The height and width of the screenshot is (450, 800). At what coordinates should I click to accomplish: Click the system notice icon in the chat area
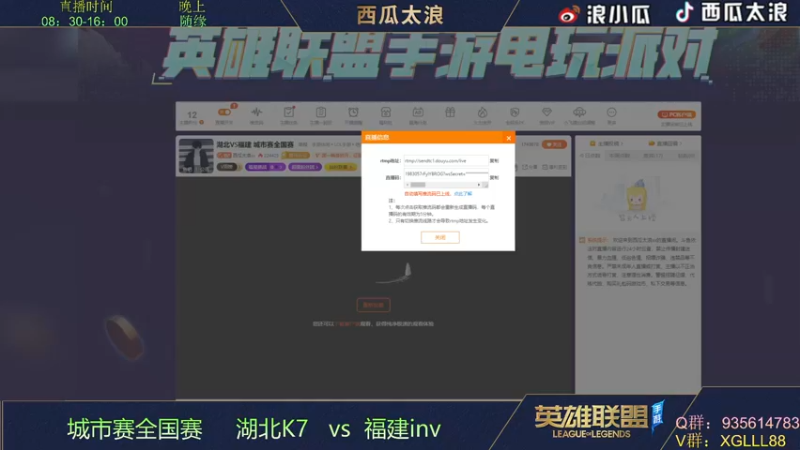coord(582,240)
